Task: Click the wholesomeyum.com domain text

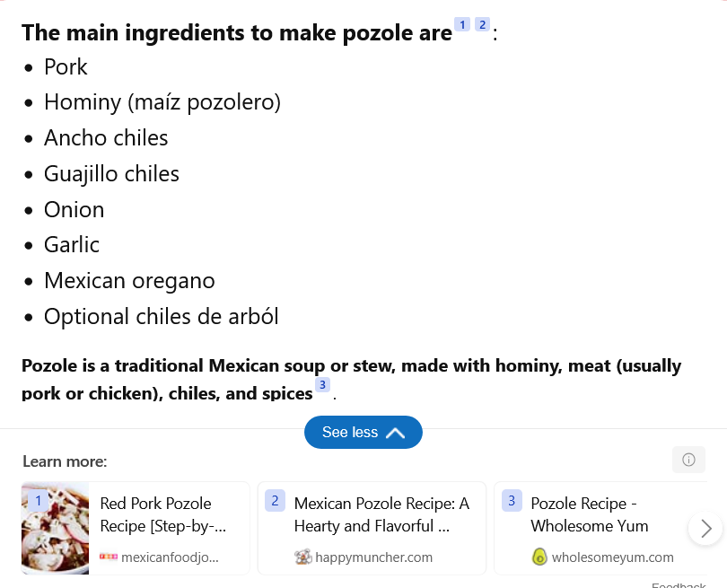Action: pos(612,557)
